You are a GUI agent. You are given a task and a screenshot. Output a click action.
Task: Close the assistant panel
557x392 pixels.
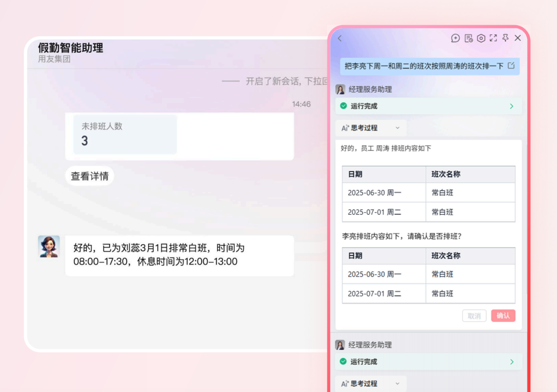[x=518, y=38]
